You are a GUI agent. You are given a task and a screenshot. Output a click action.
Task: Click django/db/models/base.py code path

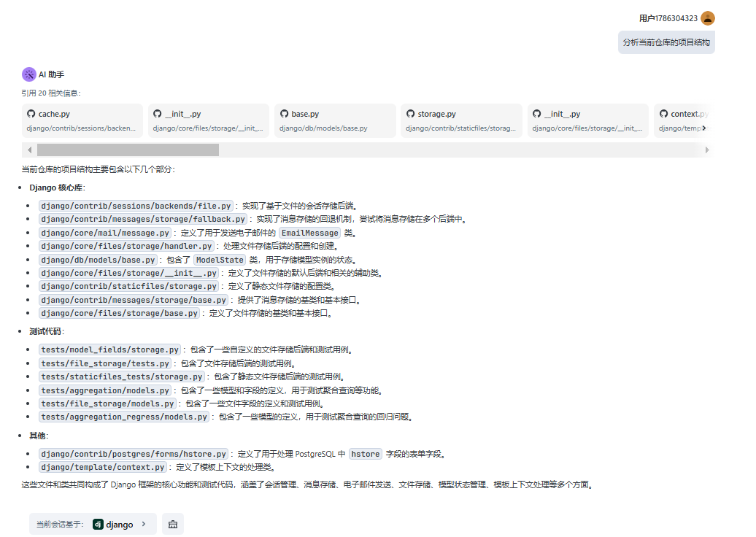coord(98,260)
